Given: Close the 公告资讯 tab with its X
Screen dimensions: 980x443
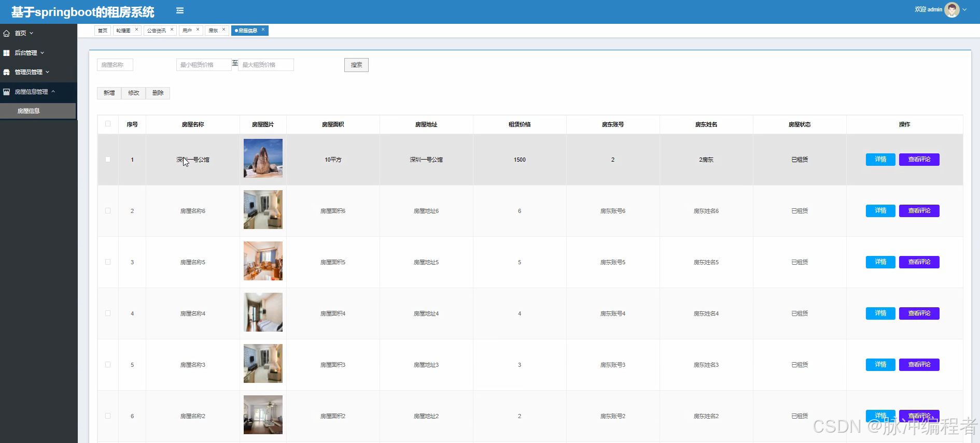Looking at the screenshot, I should (172, 30).
